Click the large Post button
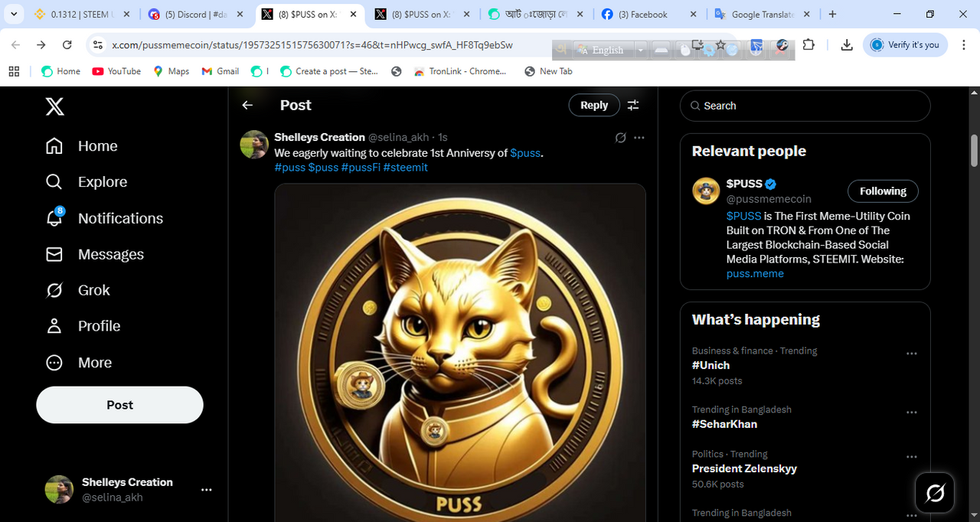 [x=119, y=405]
